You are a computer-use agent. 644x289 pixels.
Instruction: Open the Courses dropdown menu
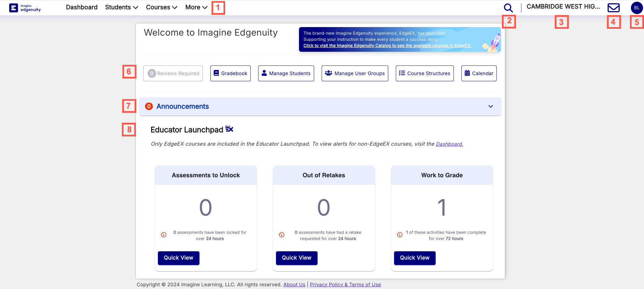pyautogui.click(x=161, y=7)
